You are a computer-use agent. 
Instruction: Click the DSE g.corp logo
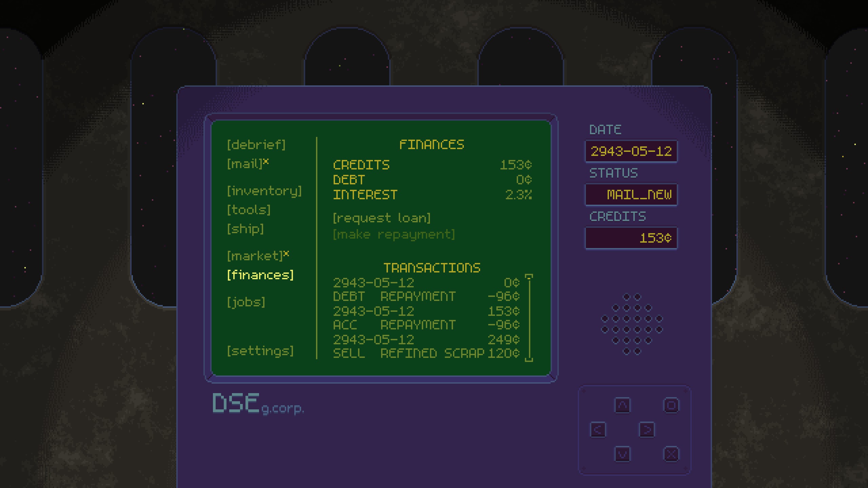pos(258,404)
